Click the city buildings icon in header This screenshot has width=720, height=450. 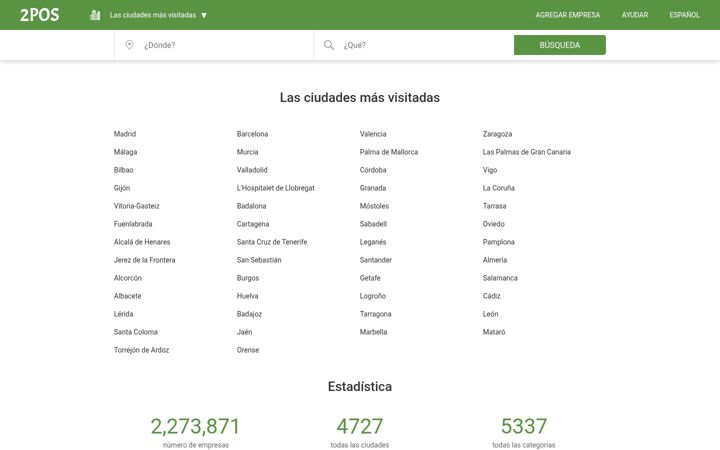(x=95, y=15)
